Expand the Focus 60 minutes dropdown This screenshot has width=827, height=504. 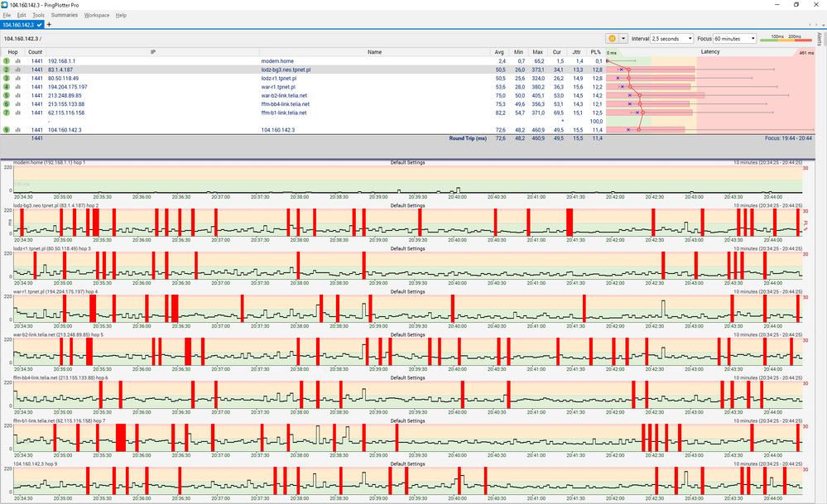pos(733,38)
